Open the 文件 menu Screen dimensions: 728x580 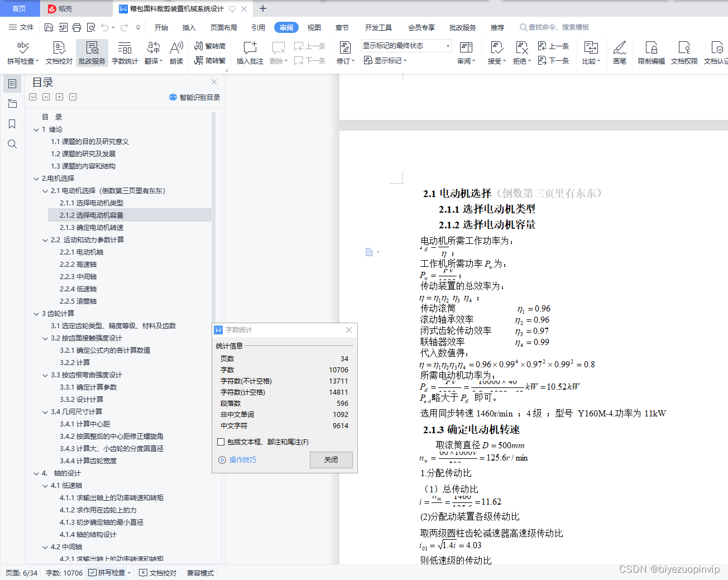(21, 27)
